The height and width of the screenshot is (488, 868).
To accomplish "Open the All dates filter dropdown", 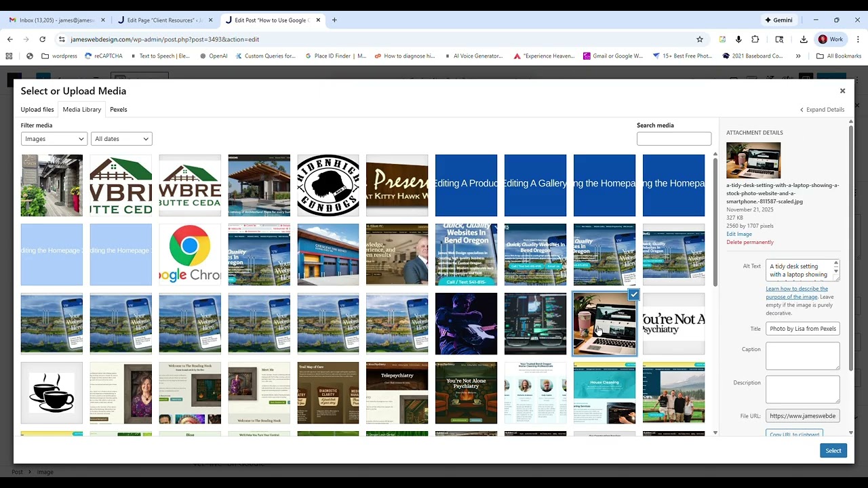I will tap(121, 139).
